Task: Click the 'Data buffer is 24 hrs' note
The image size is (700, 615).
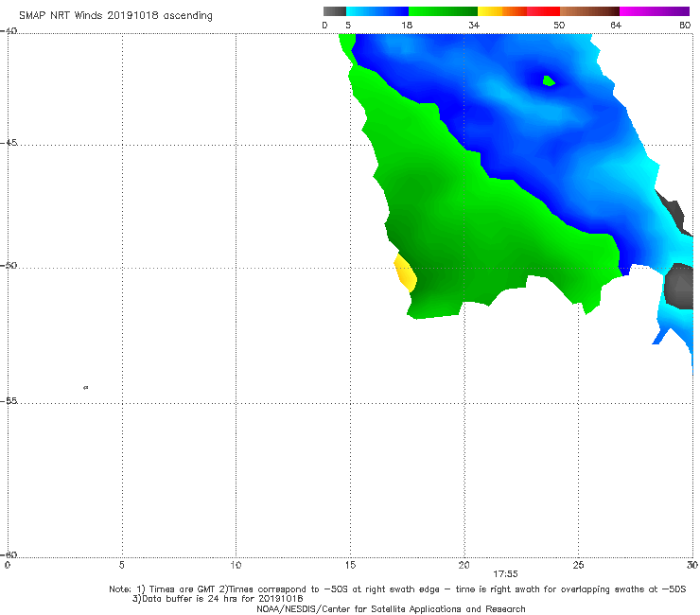Action: (218, 599)
